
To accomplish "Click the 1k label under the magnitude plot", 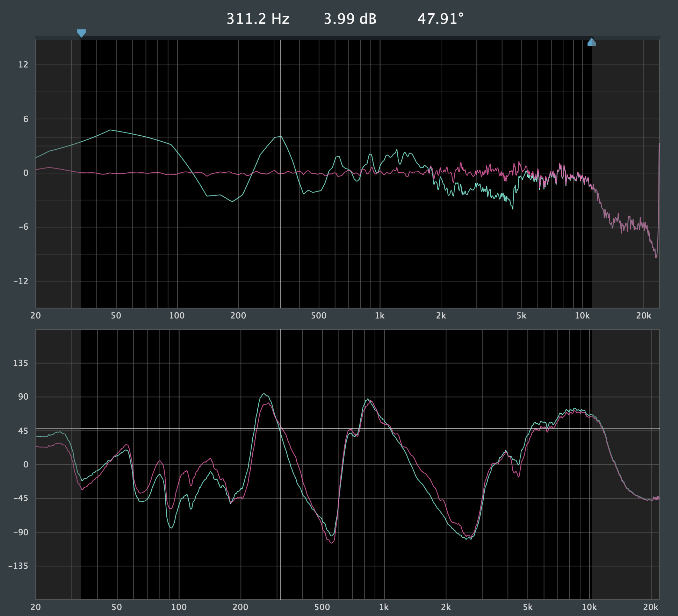I will [380, 316].
